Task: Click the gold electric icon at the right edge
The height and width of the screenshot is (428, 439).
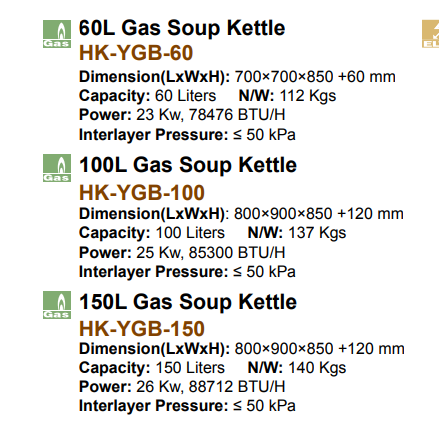Action: (x=431, y=34)
